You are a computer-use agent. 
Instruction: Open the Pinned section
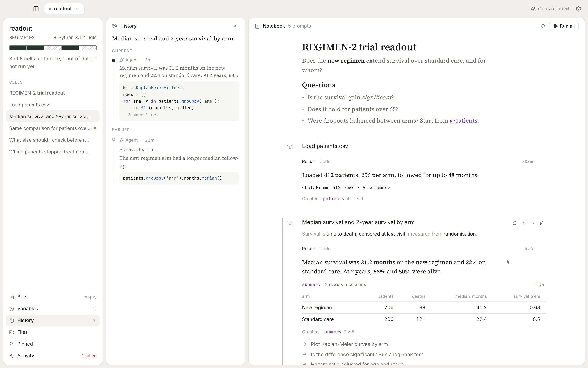(x=53, y=344)
